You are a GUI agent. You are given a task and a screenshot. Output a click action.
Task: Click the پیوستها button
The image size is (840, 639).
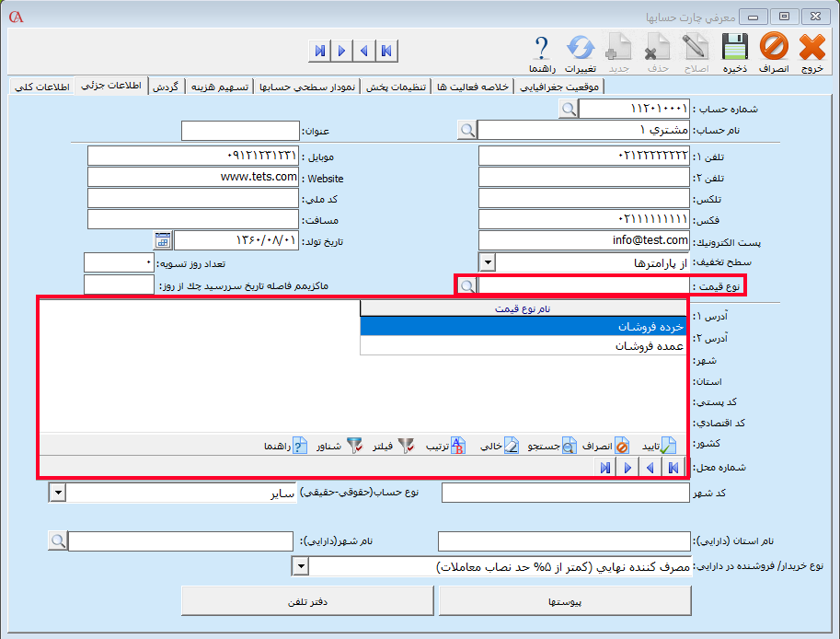tap(566, 600)
